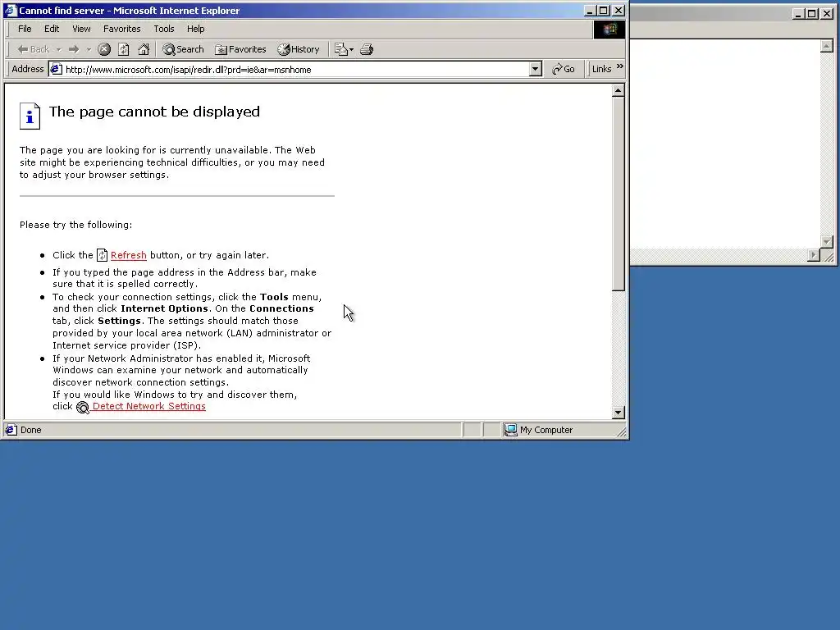Click the Back toolbar button
The width and height of the screenshot is (840, 630).
(x=33, y=49)
